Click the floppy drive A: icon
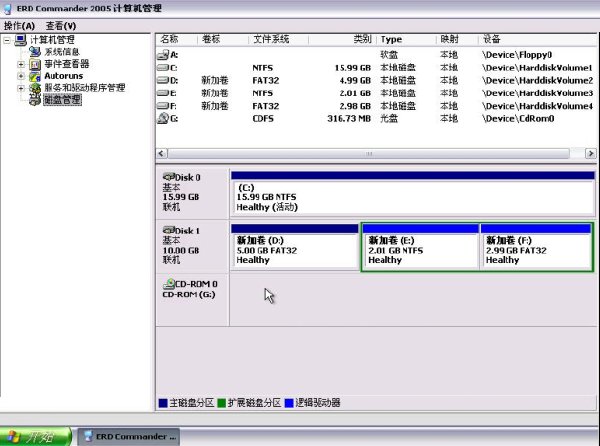 (x=163, y=55)
